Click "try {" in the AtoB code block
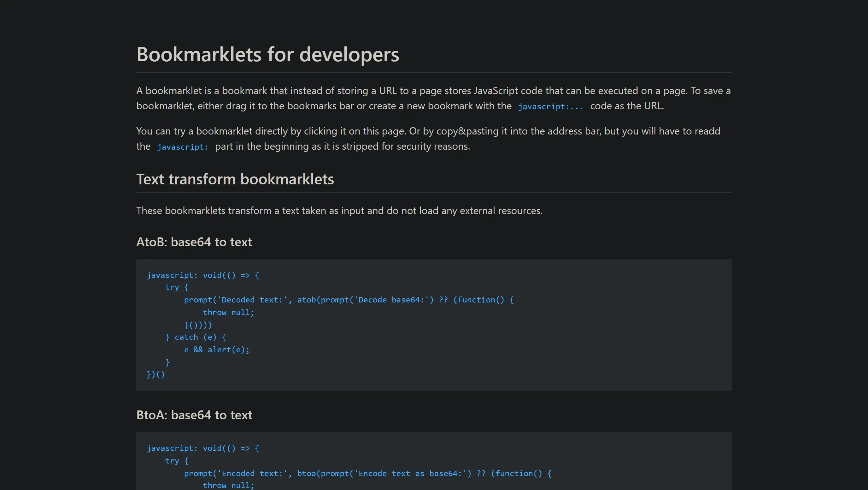The image size is (868, 490). (177, 287)
